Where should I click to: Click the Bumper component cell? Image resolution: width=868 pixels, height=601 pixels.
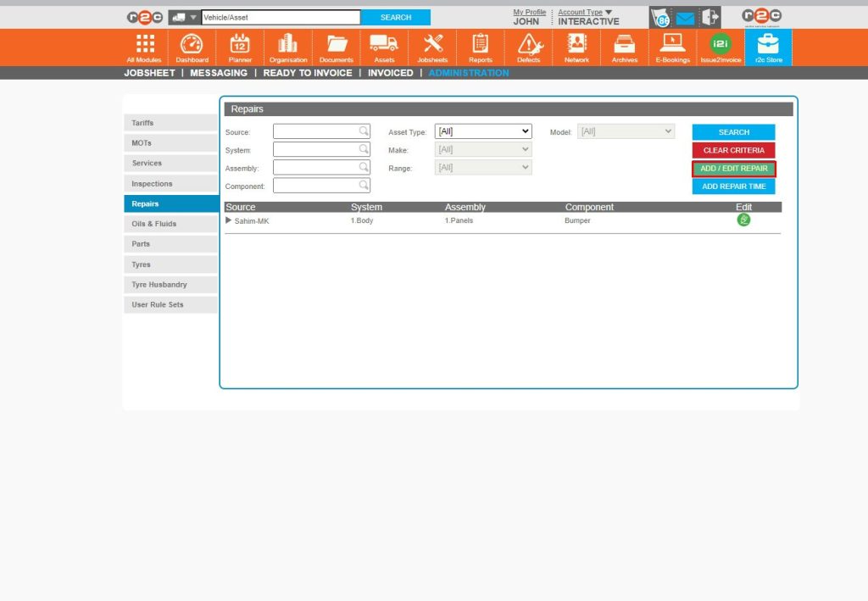point(577,220)
